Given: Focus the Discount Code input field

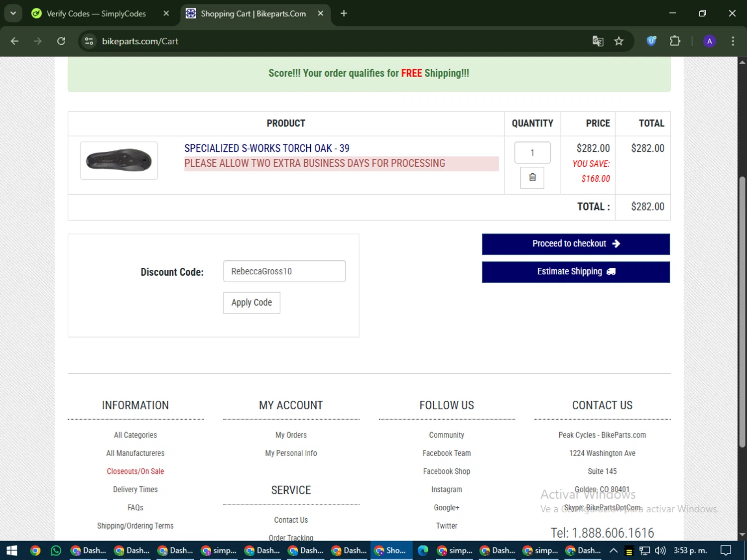Looking at the screenshot, I should (x=284, y=271).
